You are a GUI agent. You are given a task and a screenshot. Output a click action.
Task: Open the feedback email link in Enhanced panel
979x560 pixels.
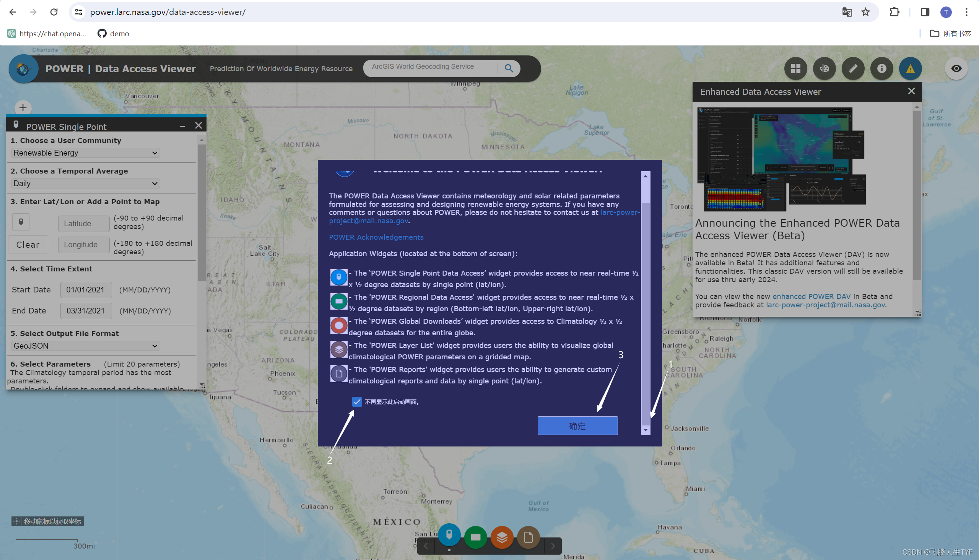pyautogui.click(x=826, y=305)
